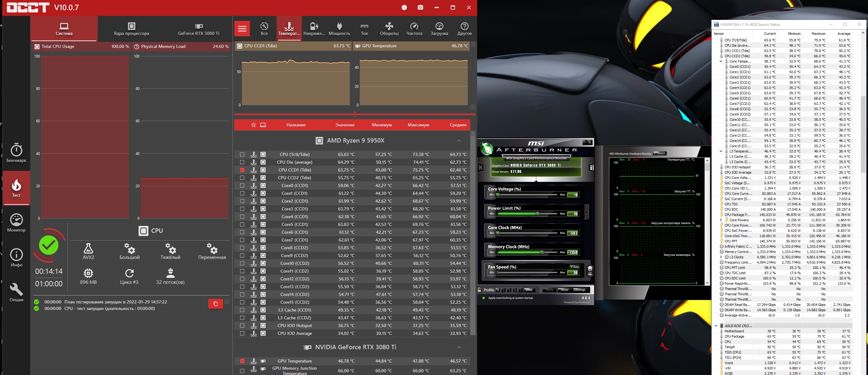Collapse Core Temperatures tree in HWiNFO
Image resolution: width=868 pixels, height=375 pixels.
click(721, 61)
